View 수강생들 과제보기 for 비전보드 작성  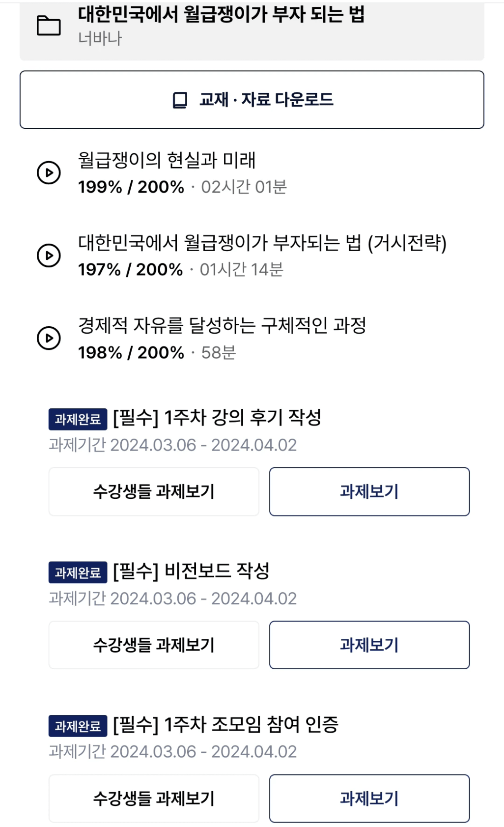coord(154,645)
